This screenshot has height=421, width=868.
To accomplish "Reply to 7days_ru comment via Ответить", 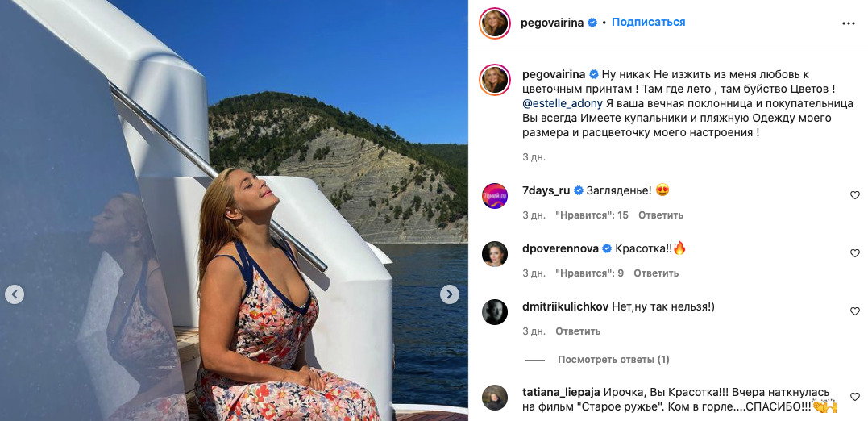I will 661,215.
